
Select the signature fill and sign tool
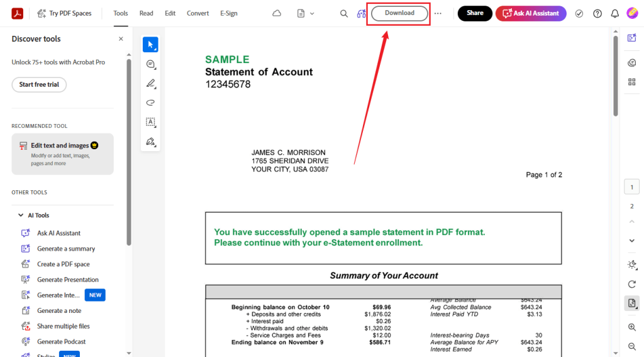(150, 142)
